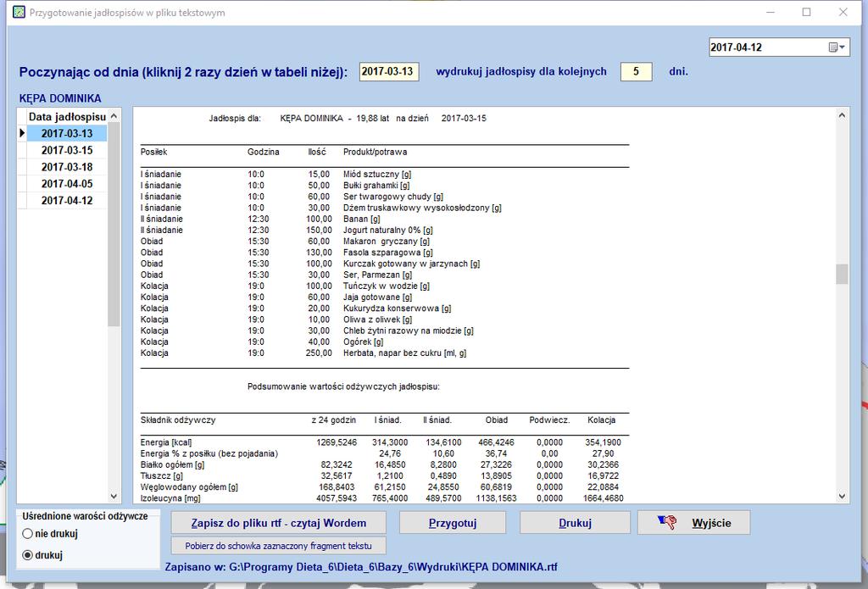Select date row 2017-03-18 in the list

click(67, 167)
